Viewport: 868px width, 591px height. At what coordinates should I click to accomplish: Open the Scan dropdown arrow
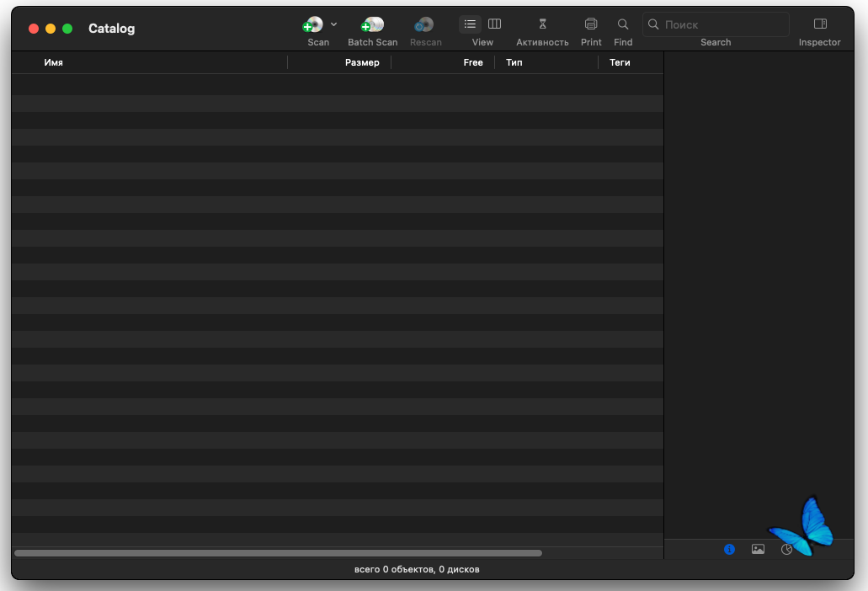click(333, 24)
